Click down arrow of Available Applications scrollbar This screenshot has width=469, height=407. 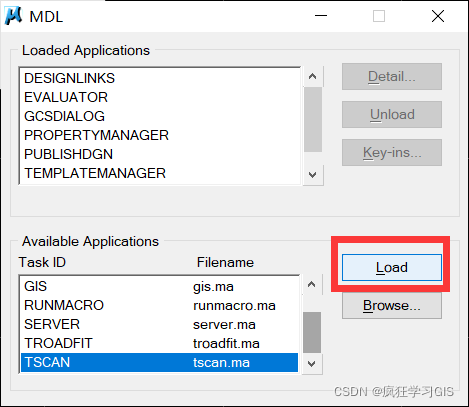(312, 363)
